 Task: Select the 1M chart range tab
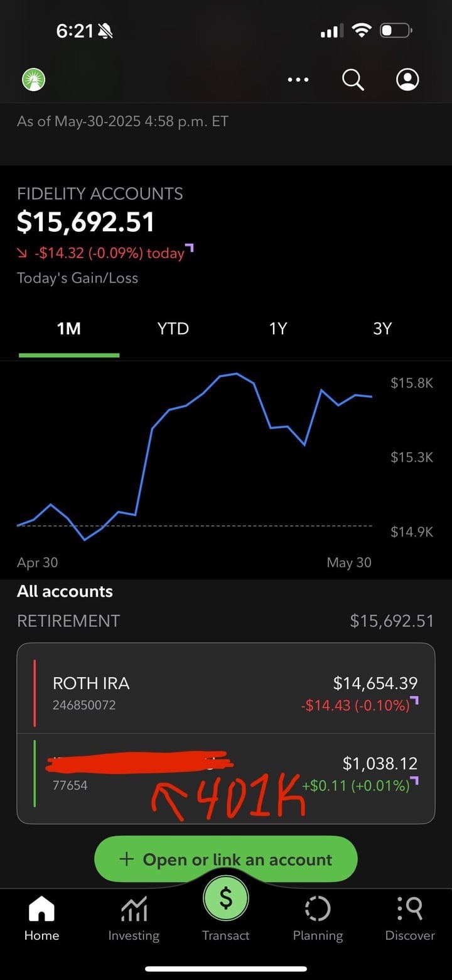pos(69,329)
